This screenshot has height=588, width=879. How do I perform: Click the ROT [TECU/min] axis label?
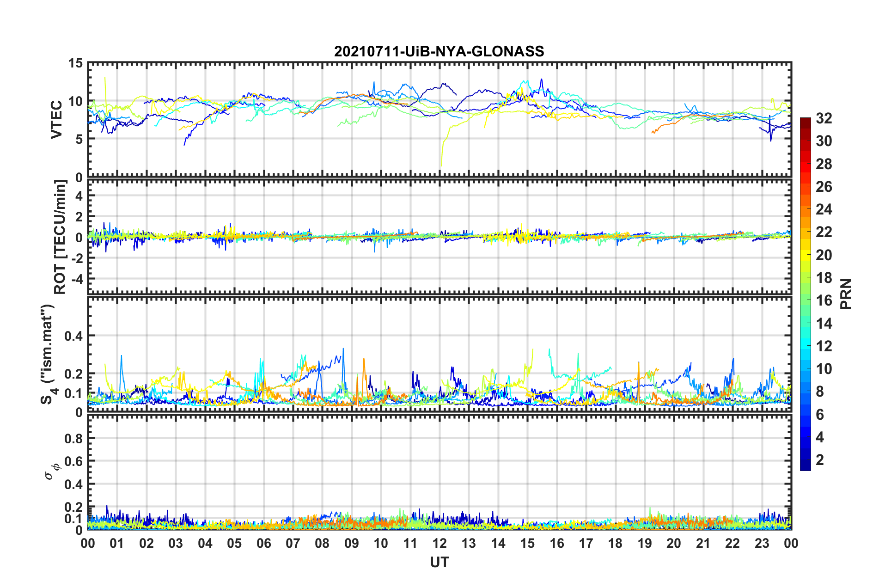[x=60, y=237]
